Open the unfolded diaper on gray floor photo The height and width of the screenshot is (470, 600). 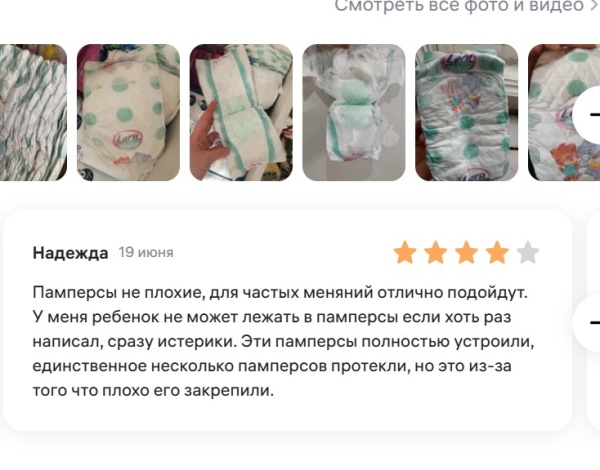[x=354, y=112]
